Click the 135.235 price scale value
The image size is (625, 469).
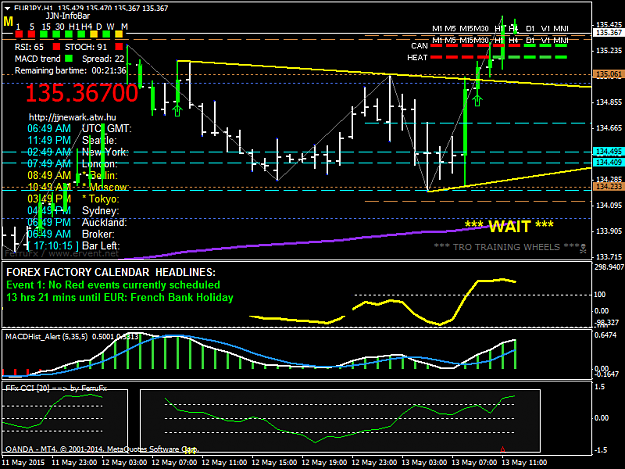[609, 51]
